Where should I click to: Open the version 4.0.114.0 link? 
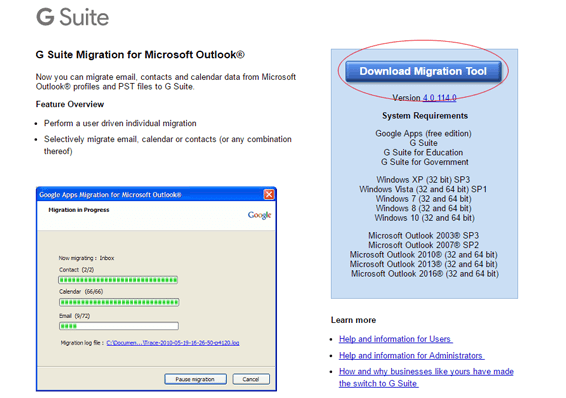pos(439,98)
